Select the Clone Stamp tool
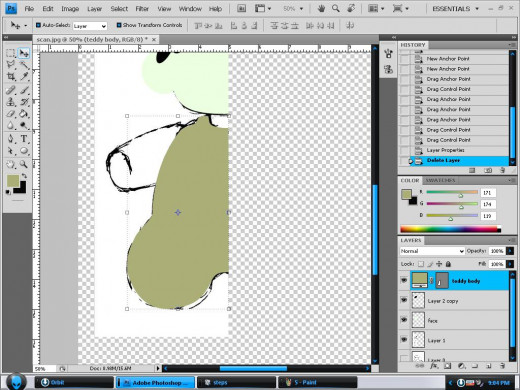 coord(11,102)
